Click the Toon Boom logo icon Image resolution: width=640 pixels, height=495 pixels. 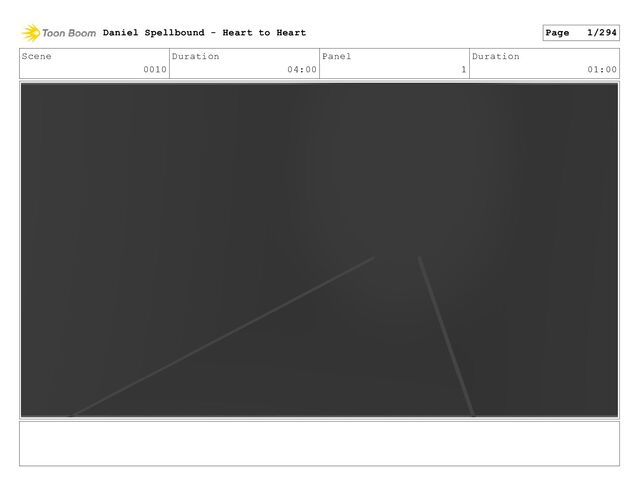pyautogui.click(x=31, y=33)
